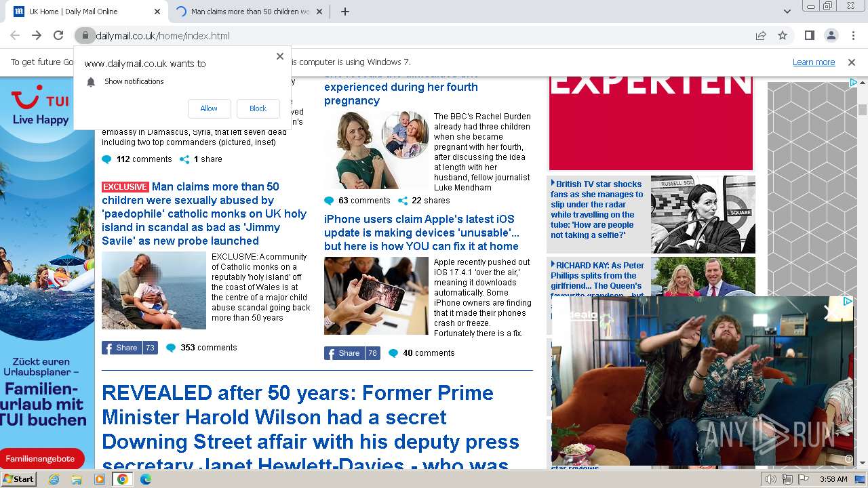This screenshot has width=868, height=488.
Task: Open the Harold Wilson REVEALED headline
Action: 311,426
